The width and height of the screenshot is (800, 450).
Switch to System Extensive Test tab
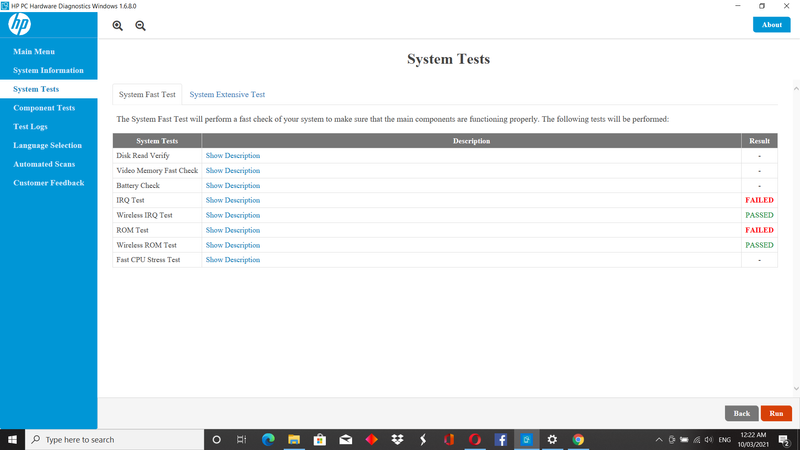coord(227,94)
